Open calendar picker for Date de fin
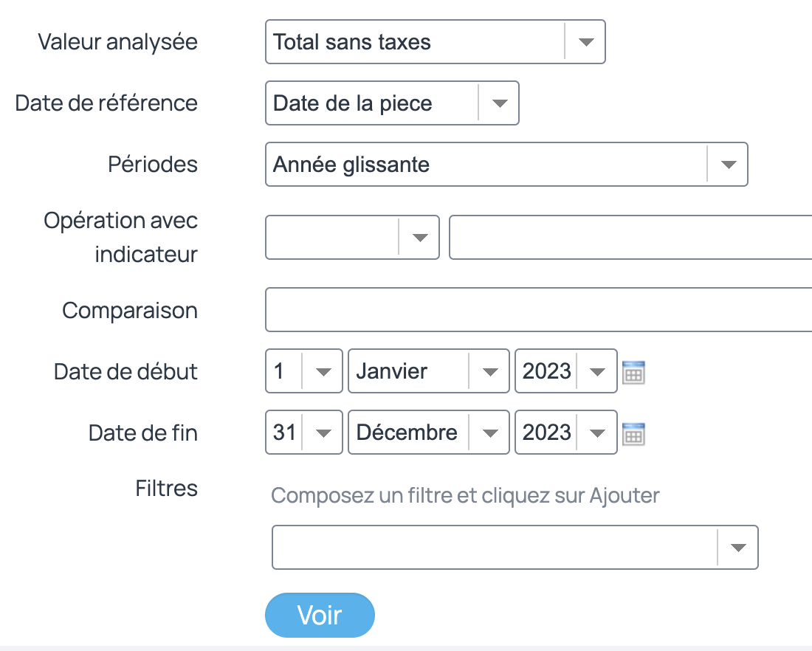The width and height of the screenshot is (812, 651). 633,433
